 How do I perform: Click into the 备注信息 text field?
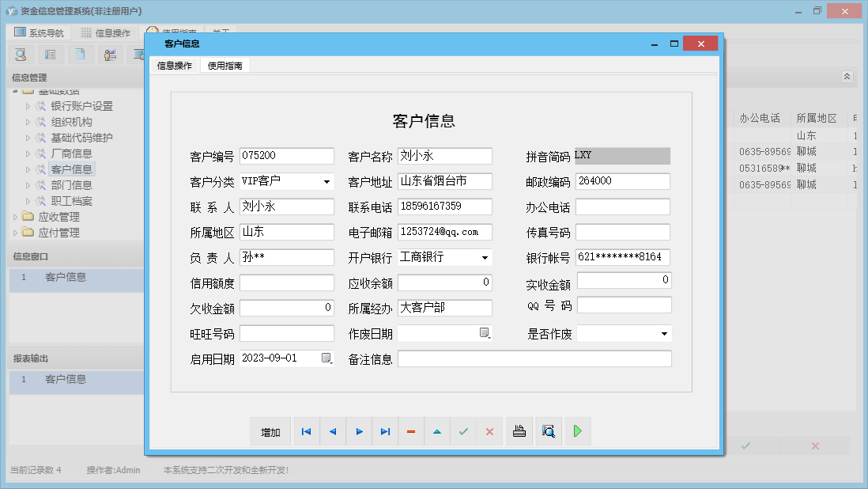point(534,359)
